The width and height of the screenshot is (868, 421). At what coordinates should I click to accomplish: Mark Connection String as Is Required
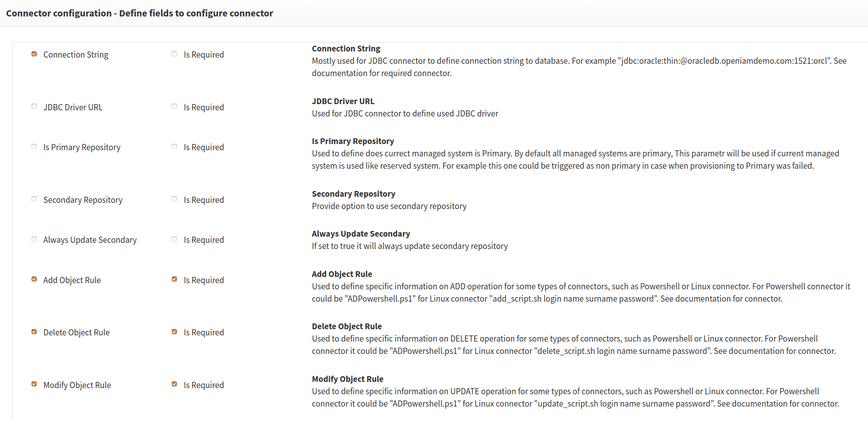coord(174,54)
